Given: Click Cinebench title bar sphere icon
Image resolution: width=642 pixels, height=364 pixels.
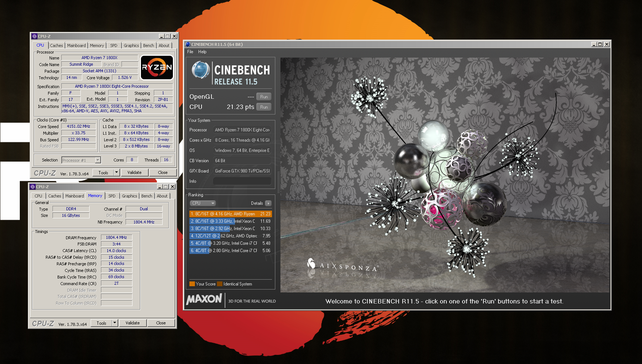Looking at the screenshot, I should tap(188, 44).
